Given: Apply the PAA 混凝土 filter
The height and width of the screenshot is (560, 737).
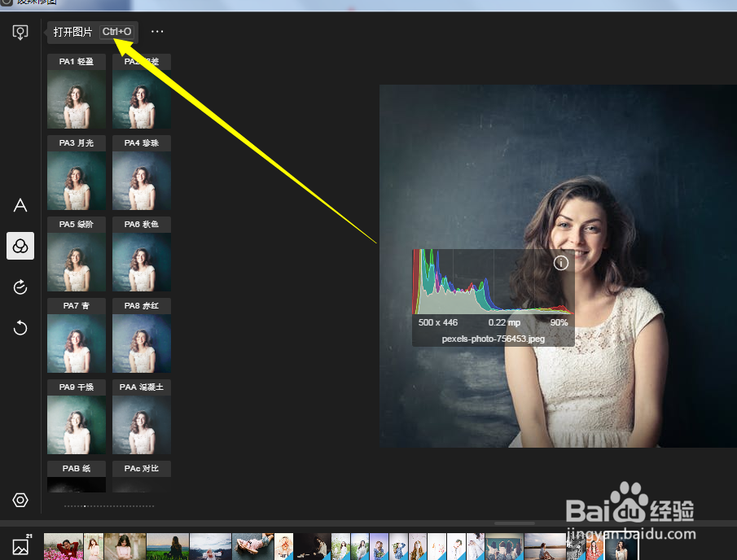Looking at the screenshot, I should (142, 417).
